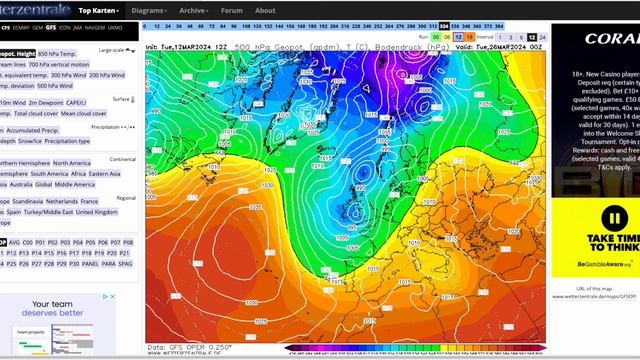
Task: Click the 500 hPa Geopotential map image
Action: 346,197
